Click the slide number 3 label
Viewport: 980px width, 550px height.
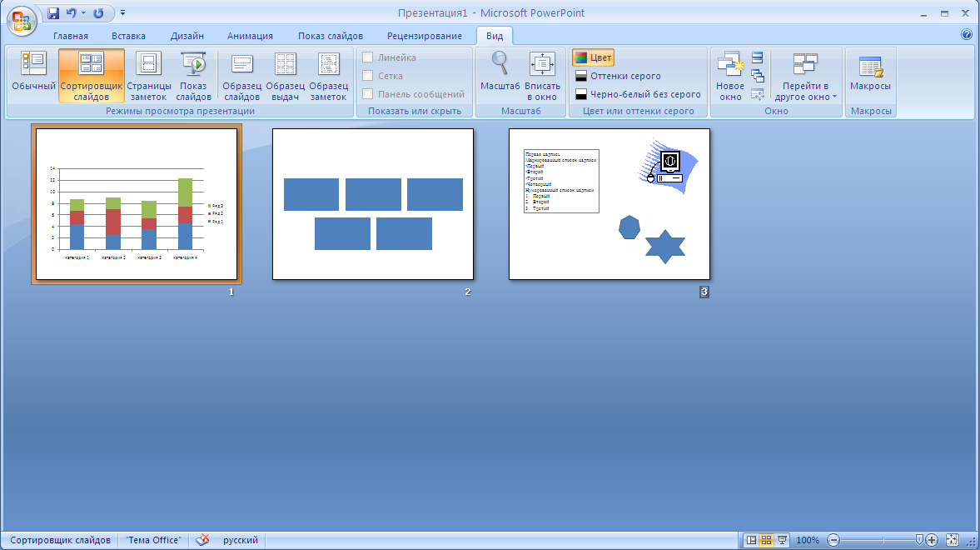pos(704,292)
